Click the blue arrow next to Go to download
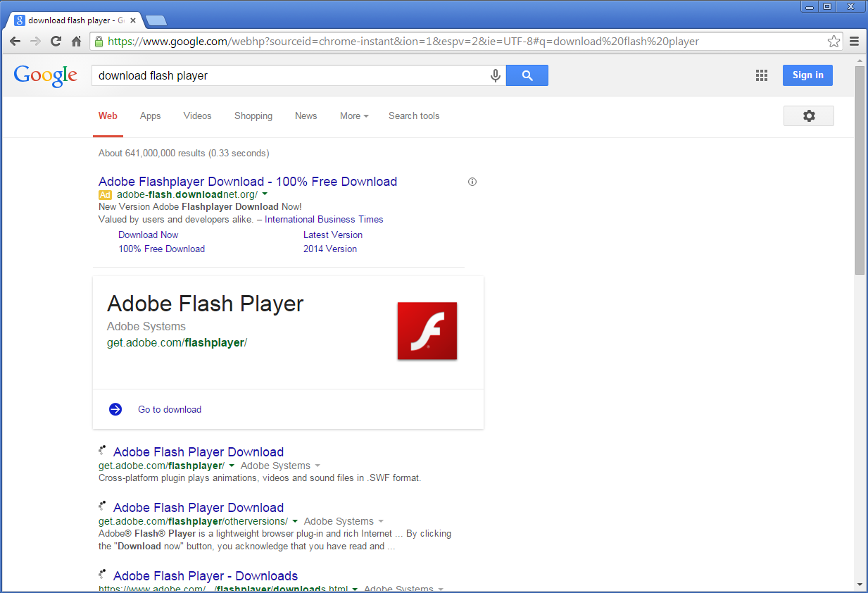 pyautogui.click(x=115, y=409)
